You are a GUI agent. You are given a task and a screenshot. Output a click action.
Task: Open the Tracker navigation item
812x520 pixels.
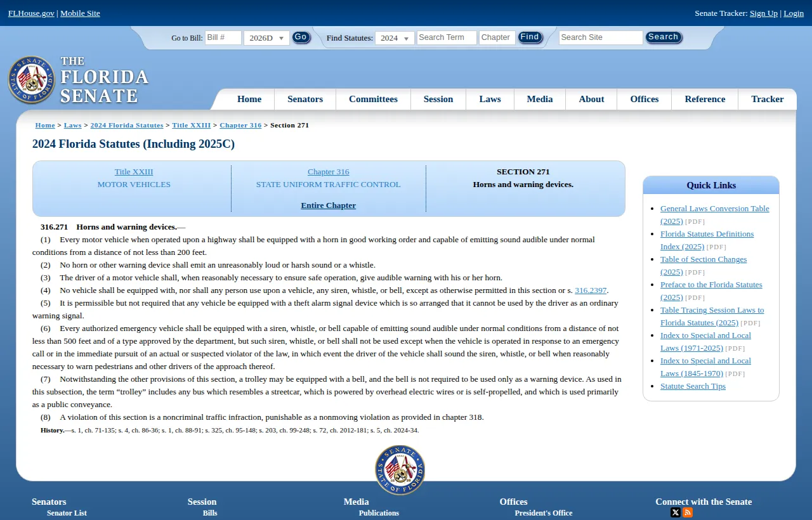pos(767,99)
